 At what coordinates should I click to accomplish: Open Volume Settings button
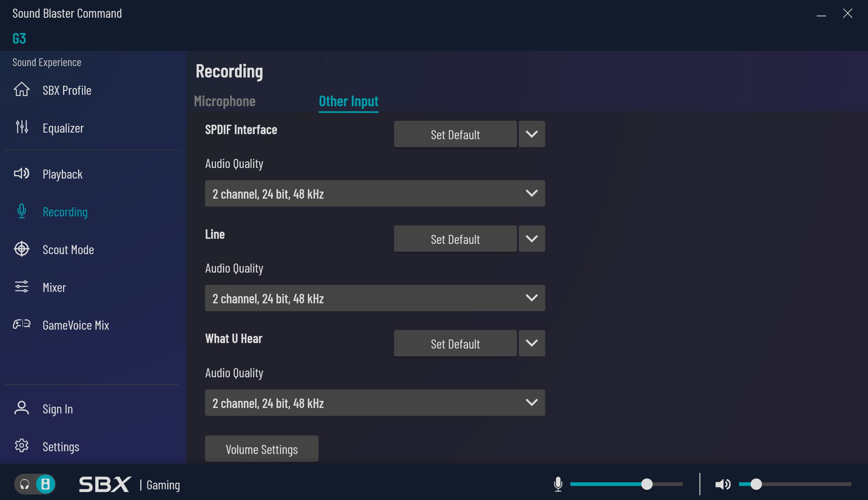tap(261, 449)
